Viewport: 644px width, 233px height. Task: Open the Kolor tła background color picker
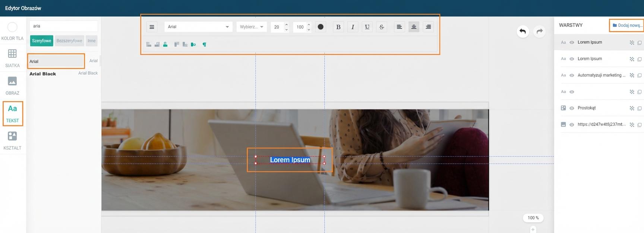(12, 31)
